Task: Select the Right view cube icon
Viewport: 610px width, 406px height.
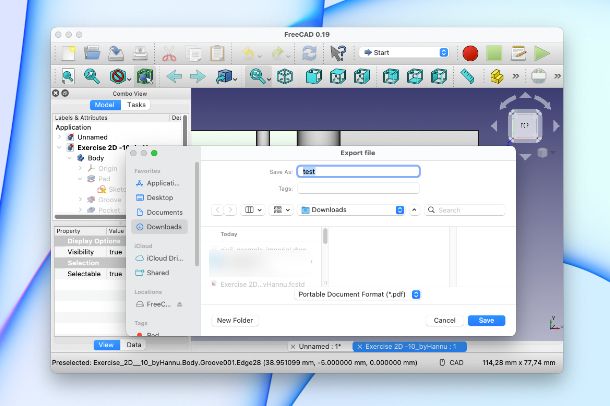Action: click(361, 76)
